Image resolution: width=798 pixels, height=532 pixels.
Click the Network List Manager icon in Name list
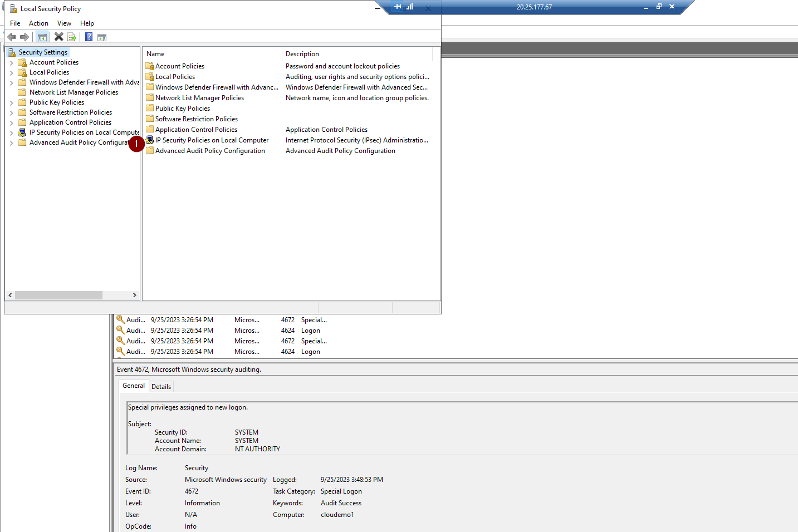[150, 98]
